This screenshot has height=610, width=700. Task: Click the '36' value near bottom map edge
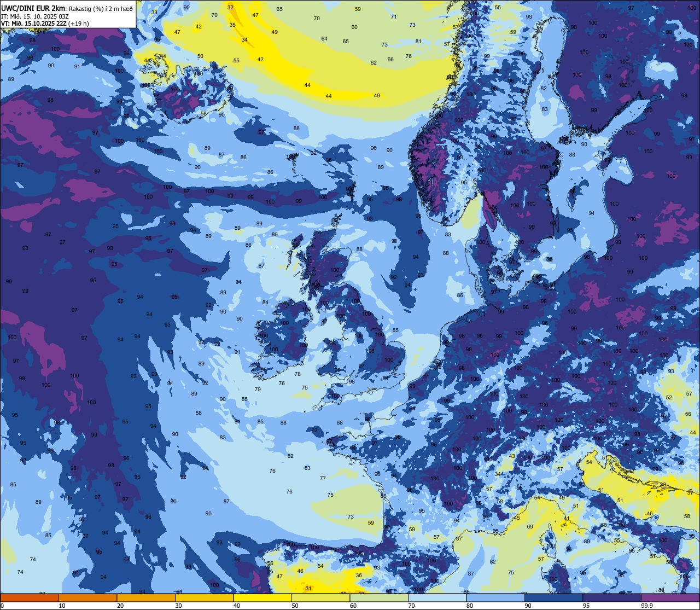[x=359, y=576]
